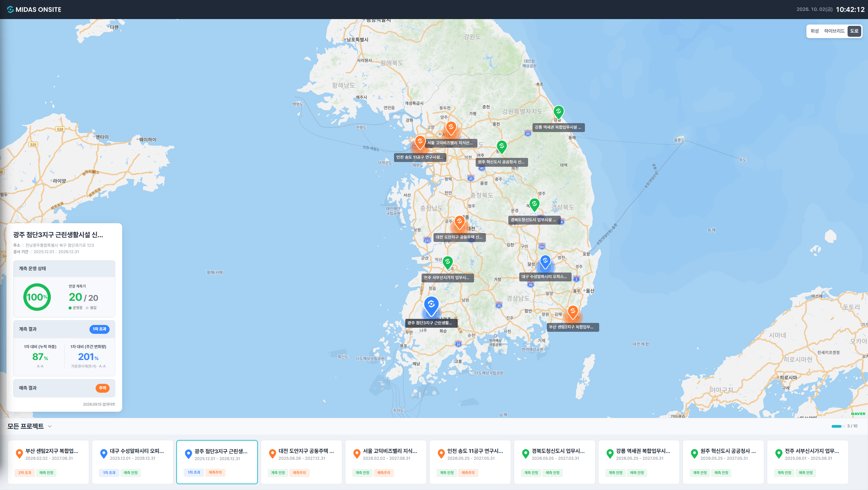Select the green Gangneung map pin
Viewport: 868px width, 490px height.
coord(558,112)
